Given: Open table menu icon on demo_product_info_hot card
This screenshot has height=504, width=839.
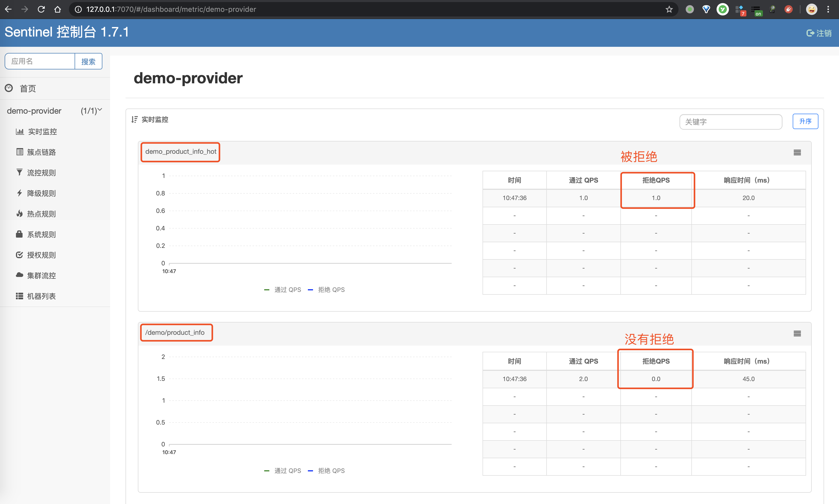Looking at the screenshot, I should (x=797, y=152).
